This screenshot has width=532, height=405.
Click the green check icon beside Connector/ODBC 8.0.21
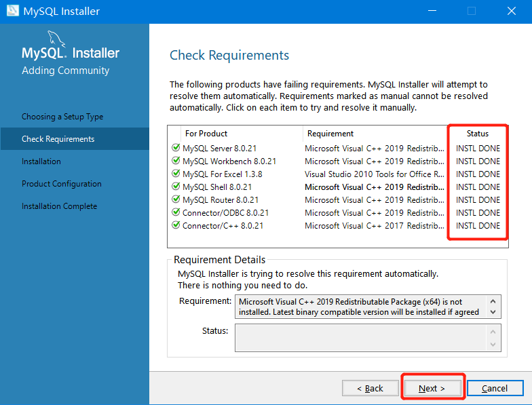(176, 212)
